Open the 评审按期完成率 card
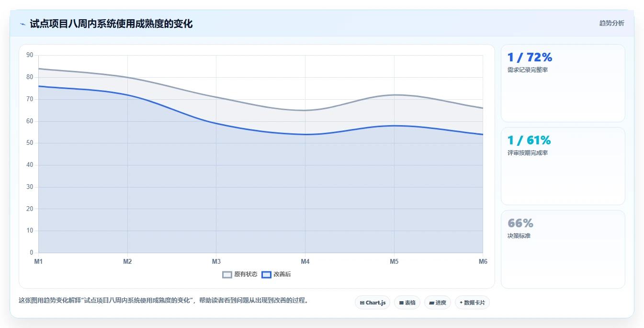The image size is (644, 328). tap(563, 166)
